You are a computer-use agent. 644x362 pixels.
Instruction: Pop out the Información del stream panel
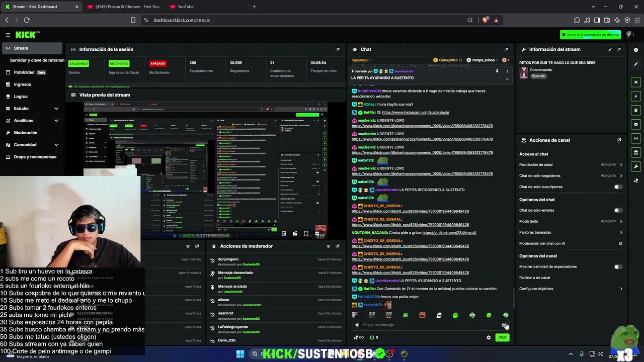coord(619,49)
